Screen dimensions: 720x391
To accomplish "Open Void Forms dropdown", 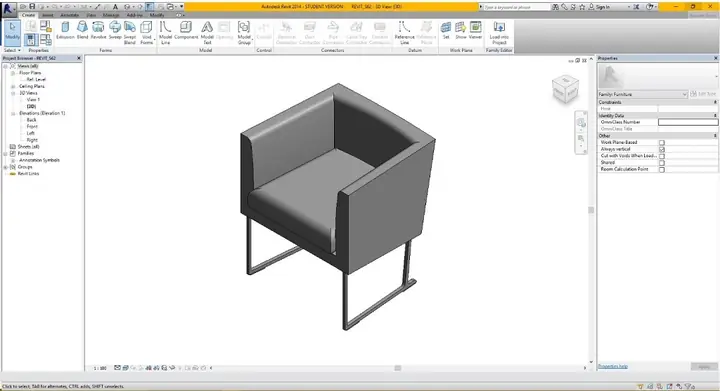I will click(x=146, y=33).
